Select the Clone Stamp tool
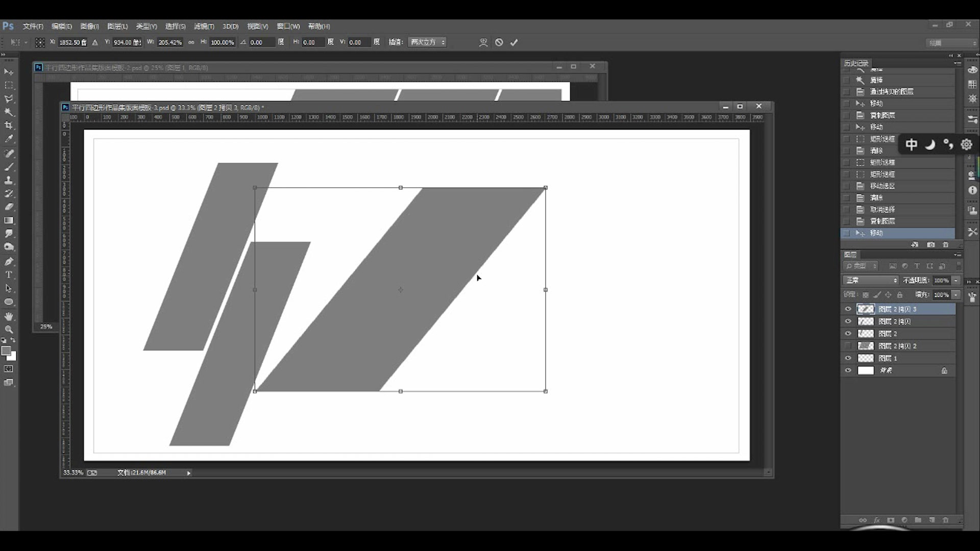Image resolution: width=980 pixels, height=551 pixels. point(9,180)
